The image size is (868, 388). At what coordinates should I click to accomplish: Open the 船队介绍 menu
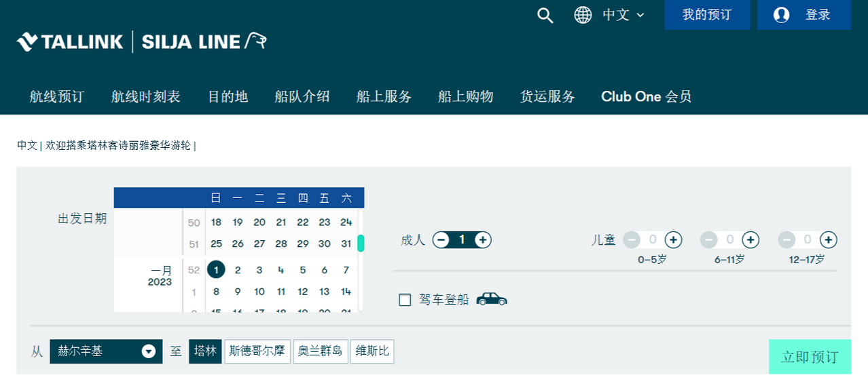point(302,96)
